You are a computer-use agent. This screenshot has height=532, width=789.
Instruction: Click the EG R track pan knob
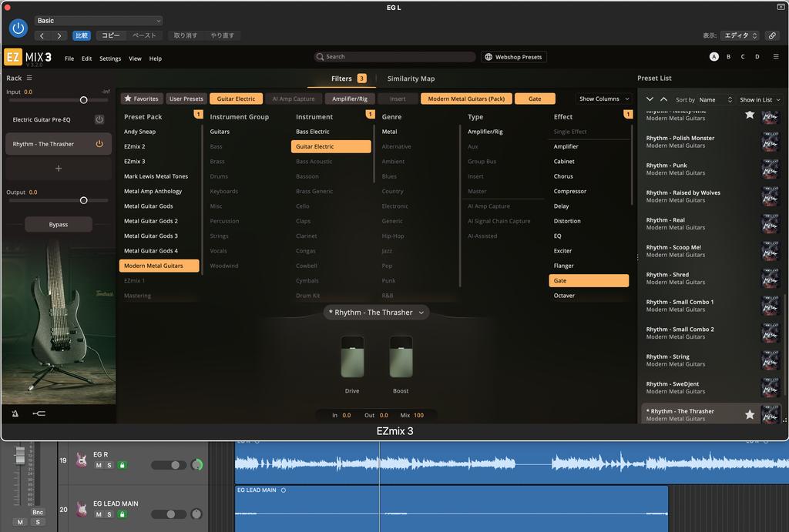click(196, 464)
